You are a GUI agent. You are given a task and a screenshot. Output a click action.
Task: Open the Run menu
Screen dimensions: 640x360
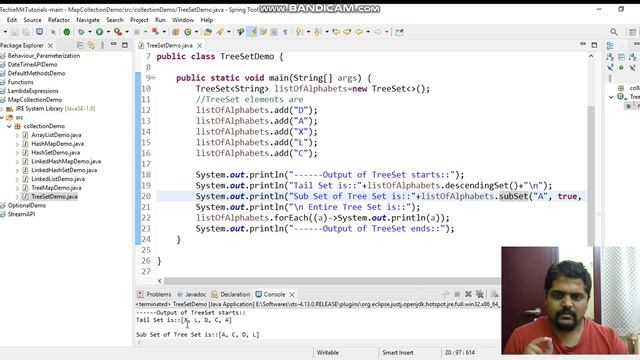pyautogui.click(x=160, y=20)
